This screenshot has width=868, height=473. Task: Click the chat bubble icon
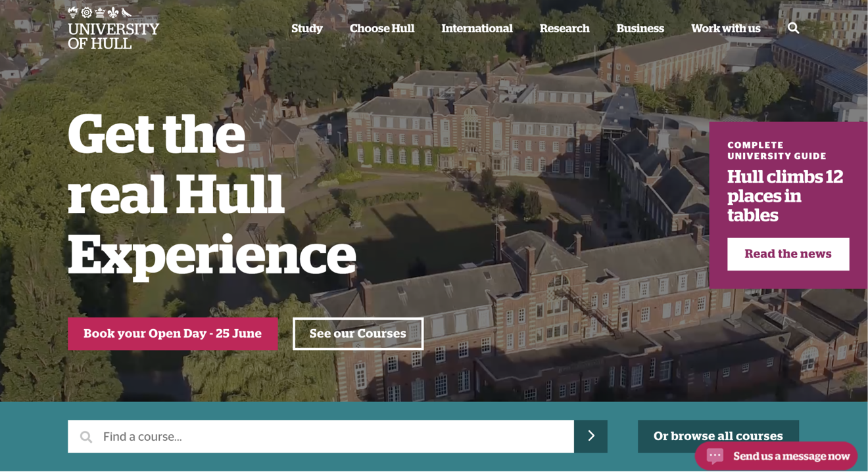[715, 455]
